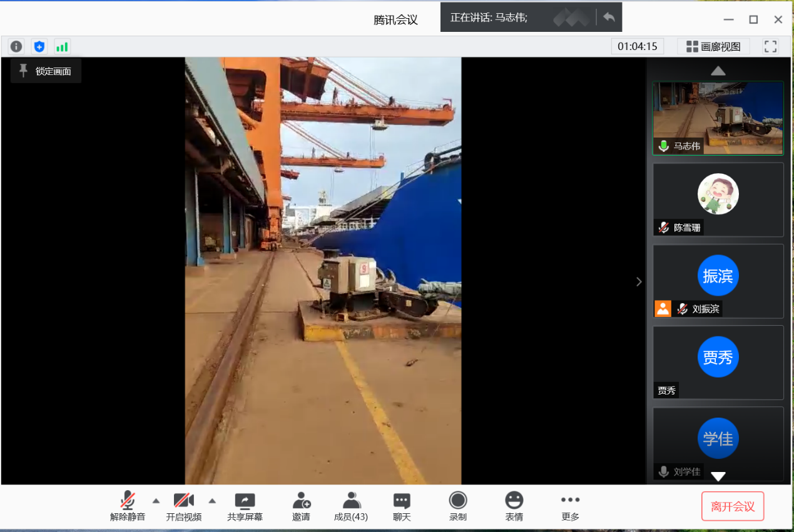
Task: Click Leave Meeting (离开会议) button
Action: tap(733, 506)
